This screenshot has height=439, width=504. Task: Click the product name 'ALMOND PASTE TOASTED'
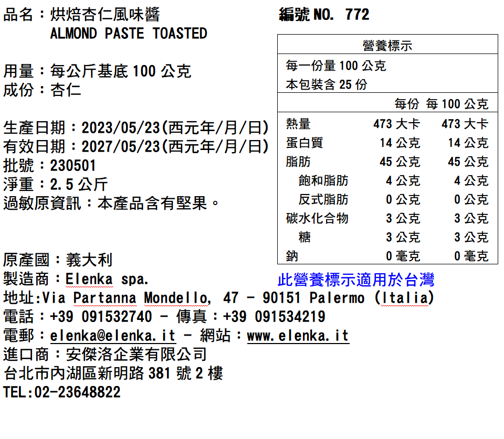point(129,34)
